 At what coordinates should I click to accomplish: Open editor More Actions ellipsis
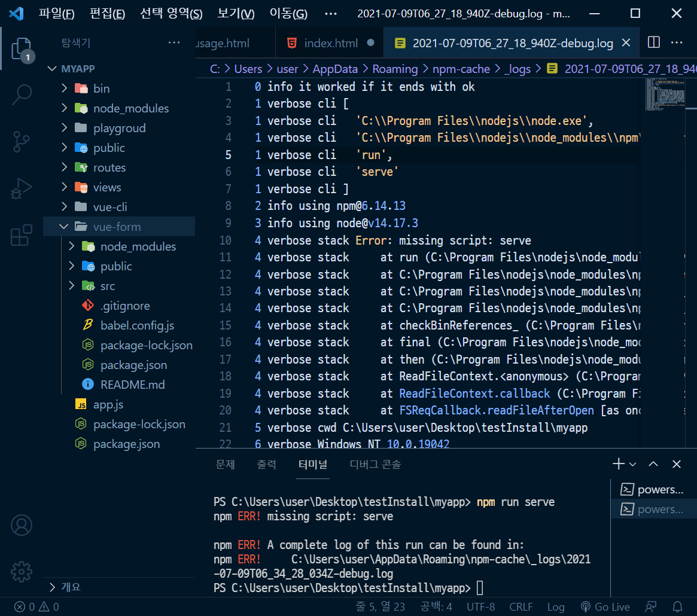[677, 42]
